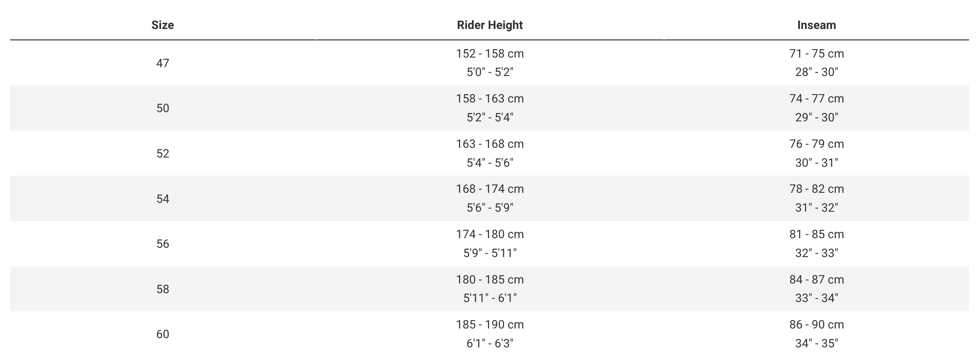Select the size 60 cell
The height and width of the screenshot is (352, 980).
pyautogui.click(x=162, y=334)
